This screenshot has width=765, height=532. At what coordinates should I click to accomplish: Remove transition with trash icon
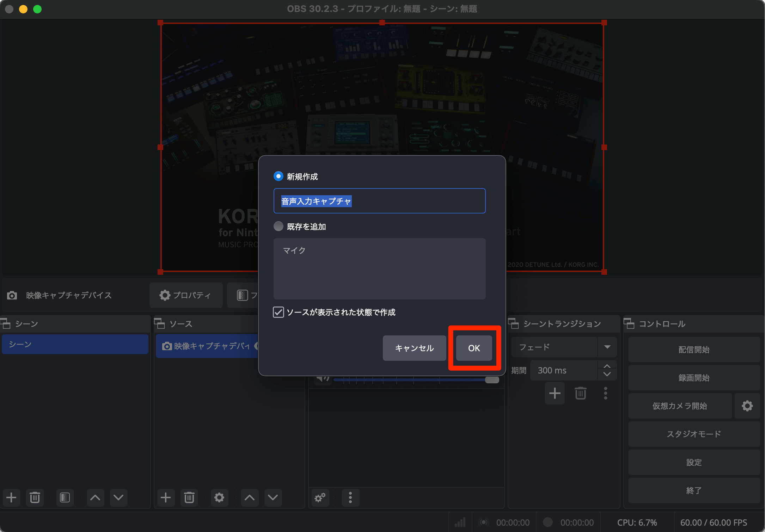[581, 393]
